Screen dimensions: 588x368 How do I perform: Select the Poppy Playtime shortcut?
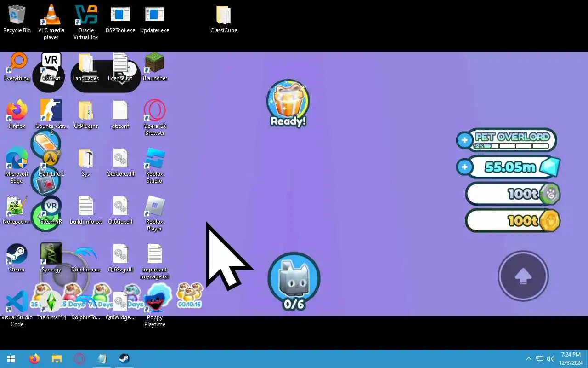[155, 309]
